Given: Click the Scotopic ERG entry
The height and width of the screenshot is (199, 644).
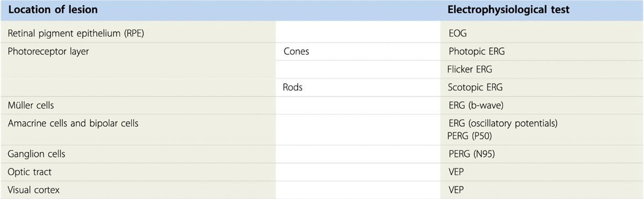Looking at the screenshot, I should [475, 88].
